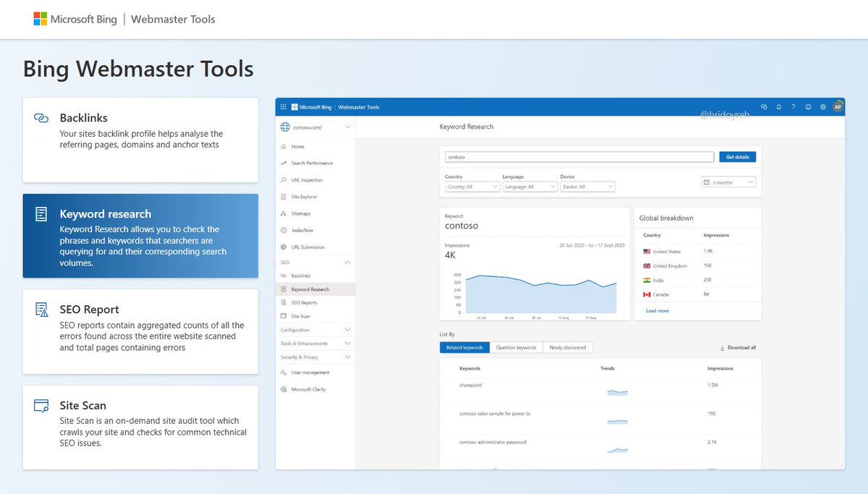868x494 pixels.
Task: Collapse the SEO section in sidebar
Action: (347, 263)
